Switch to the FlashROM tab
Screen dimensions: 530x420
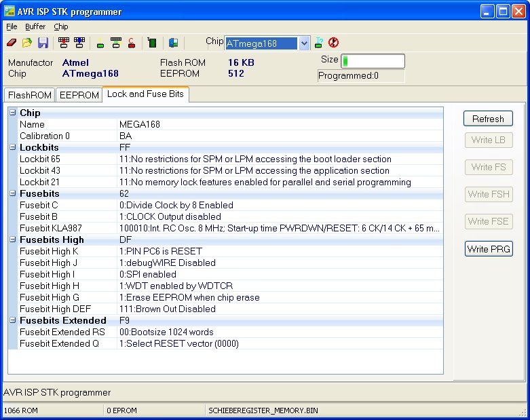point(29,95)
